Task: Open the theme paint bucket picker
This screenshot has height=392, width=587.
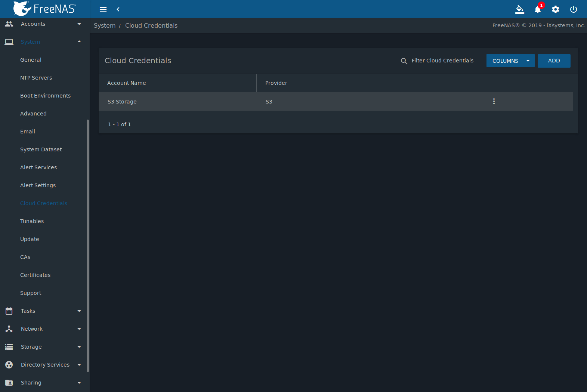Action: click(520, 9)
